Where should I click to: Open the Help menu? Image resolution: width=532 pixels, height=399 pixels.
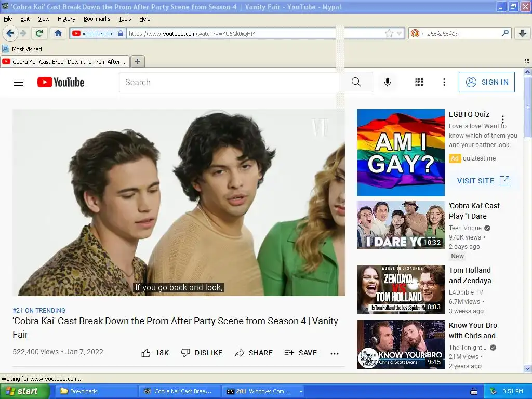click(144, 19)
